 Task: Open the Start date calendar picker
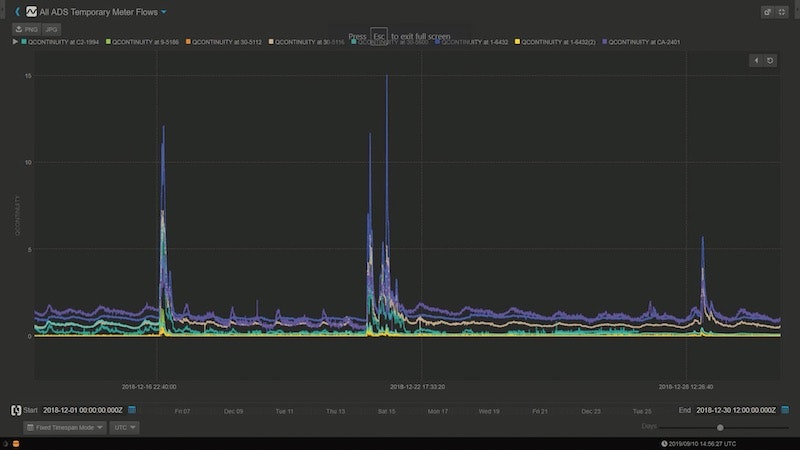(x=132, y=410)
